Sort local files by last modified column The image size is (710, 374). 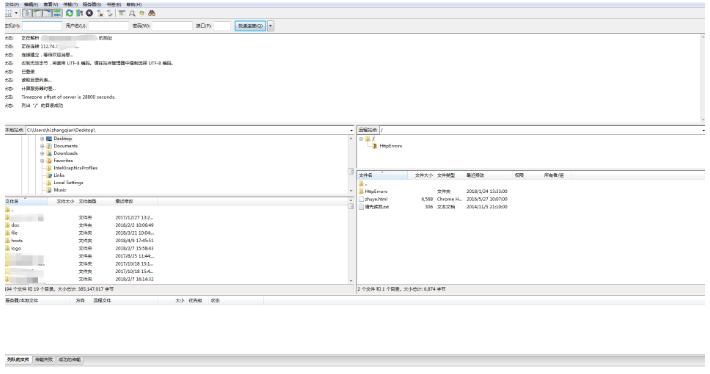pyautogui.click(x=136, y=201)
